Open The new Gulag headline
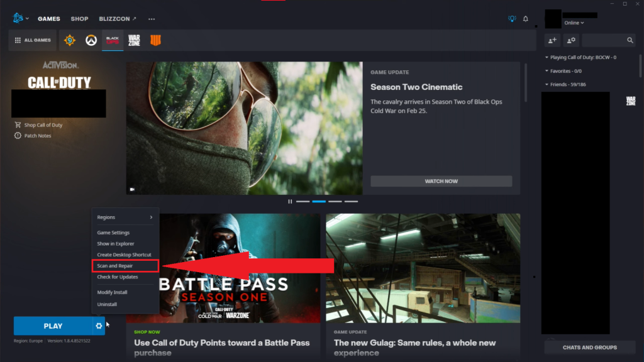 415,348
